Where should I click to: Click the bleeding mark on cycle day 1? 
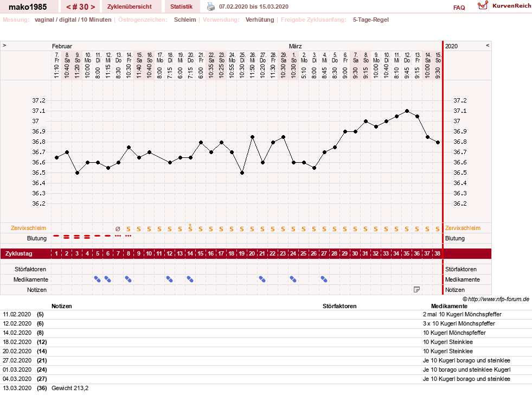(x=56, y=236)
